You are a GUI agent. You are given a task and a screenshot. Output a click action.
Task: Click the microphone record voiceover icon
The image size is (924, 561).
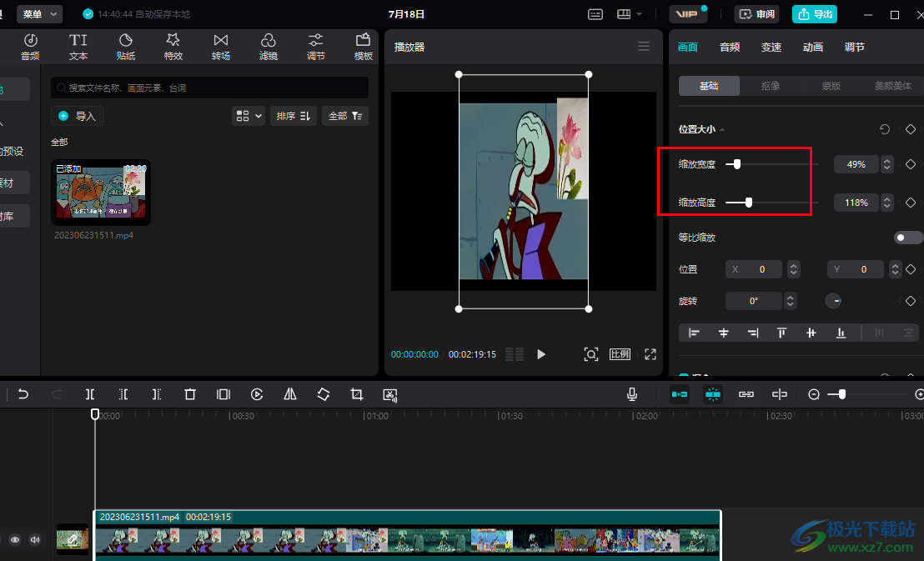[x=632, y=394]
